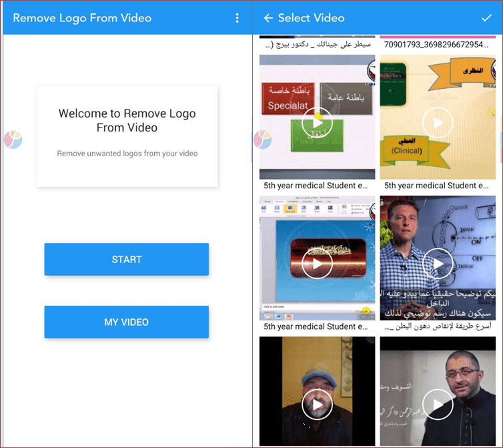Tap the back arrow beside Select Video
The width and height of the screenshot is (503, 448).
tap(268, 18)
